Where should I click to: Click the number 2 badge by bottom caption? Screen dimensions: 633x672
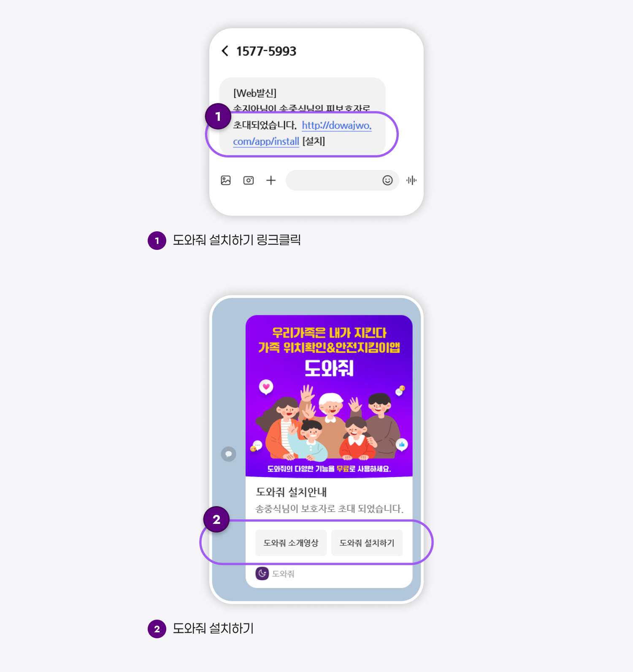click(157, 629)
